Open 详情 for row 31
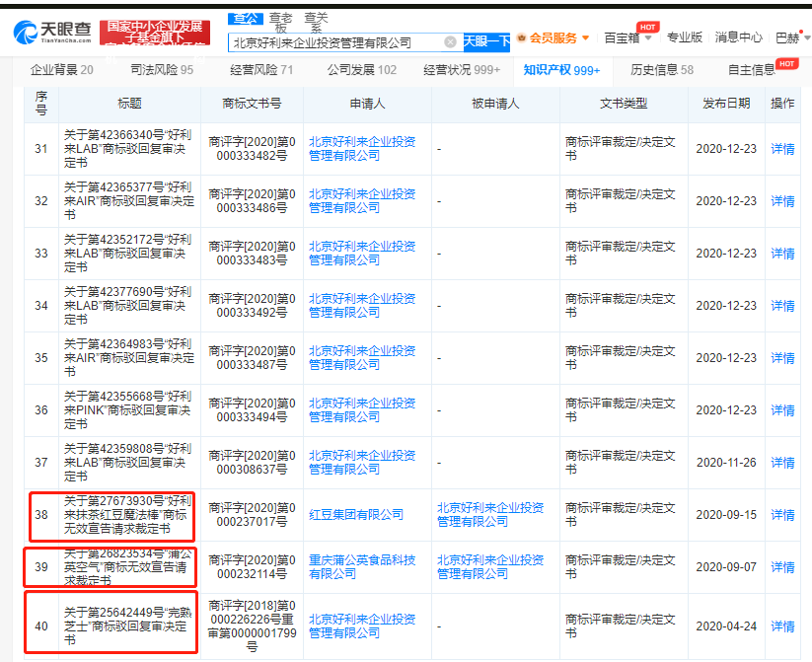This screenshot has width=812, height=662. 782,149
